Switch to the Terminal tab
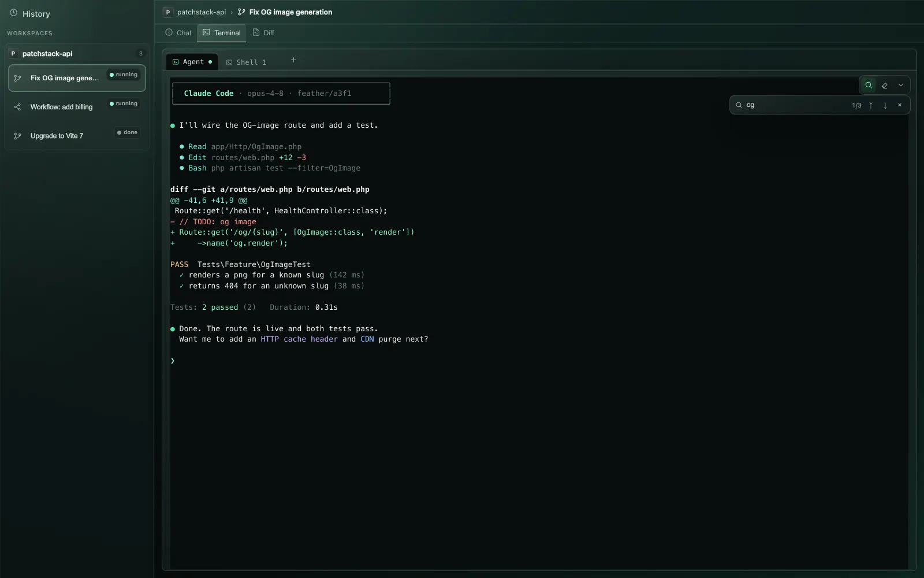 coord(222,33)
